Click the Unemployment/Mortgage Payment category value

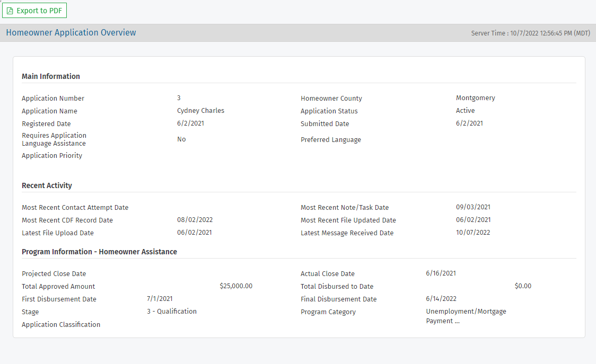click(x=466, y=316)
